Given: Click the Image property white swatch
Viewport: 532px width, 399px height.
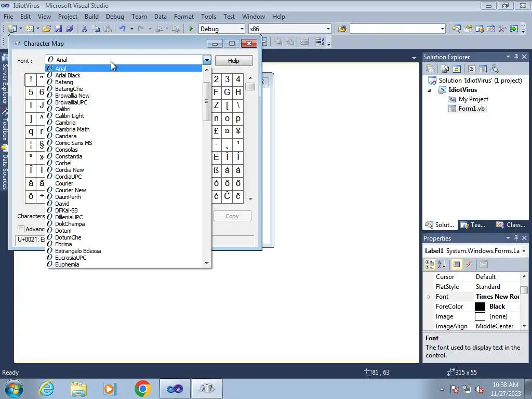Looking at the screenshot, I should 480,316.
